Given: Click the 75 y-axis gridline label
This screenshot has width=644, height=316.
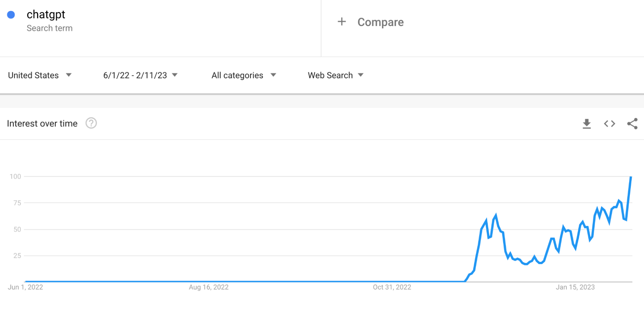Looking at the screenshot, I should 17,203.
